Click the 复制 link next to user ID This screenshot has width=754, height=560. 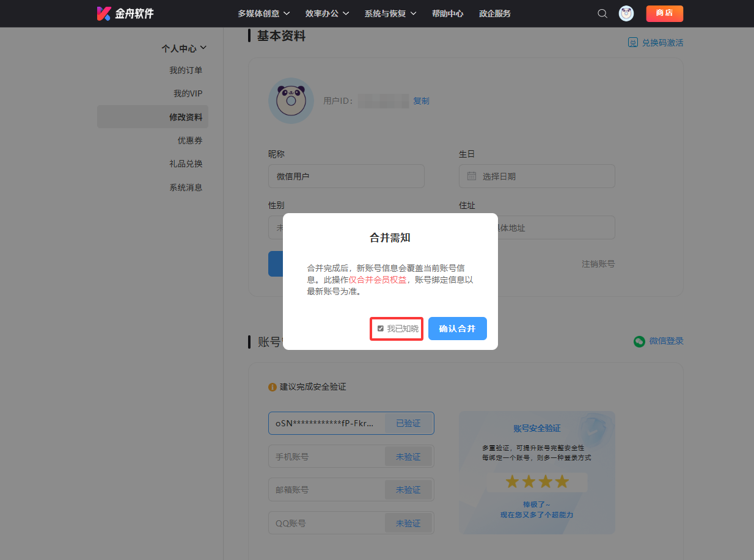click(421, 101)
